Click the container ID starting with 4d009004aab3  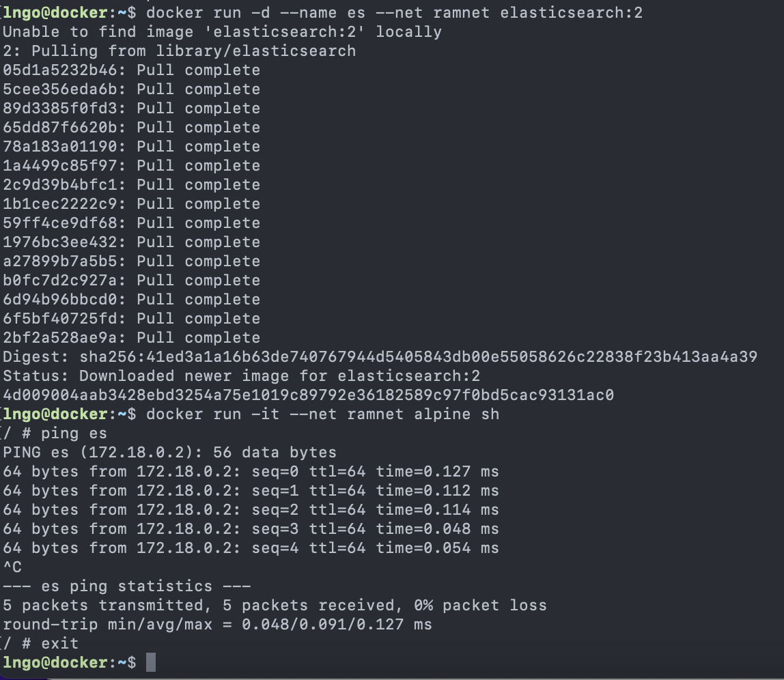[308, 395]
